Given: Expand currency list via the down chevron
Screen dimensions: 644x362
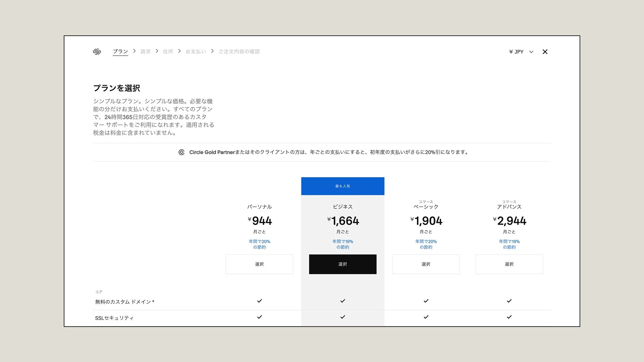Looking at the screenshot, I should click(531, 52).
